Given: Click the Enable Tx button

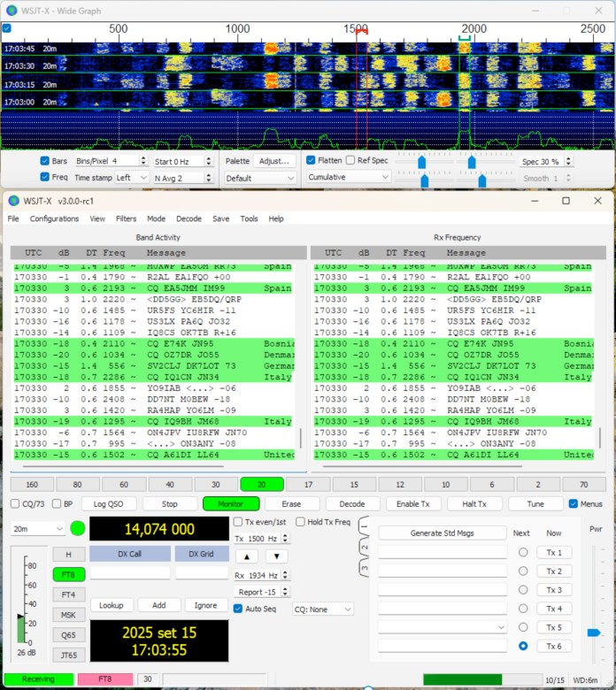Looking at the screenshot, I should tap(412, 504).
